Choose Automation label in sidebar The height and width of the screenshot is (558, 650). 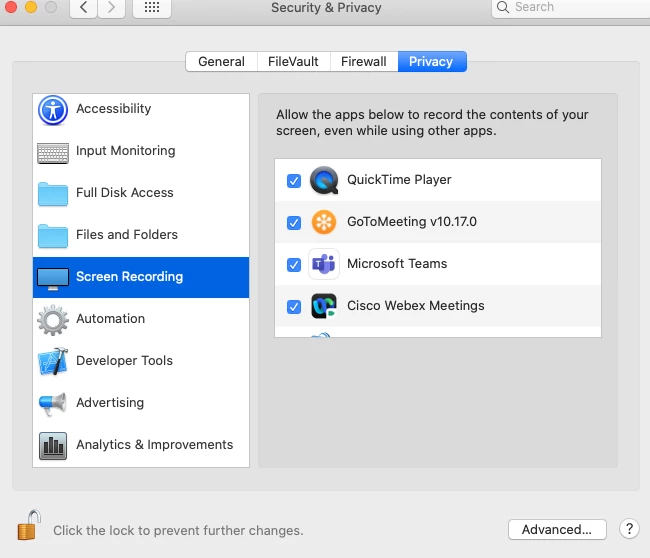tap(111, 318)
